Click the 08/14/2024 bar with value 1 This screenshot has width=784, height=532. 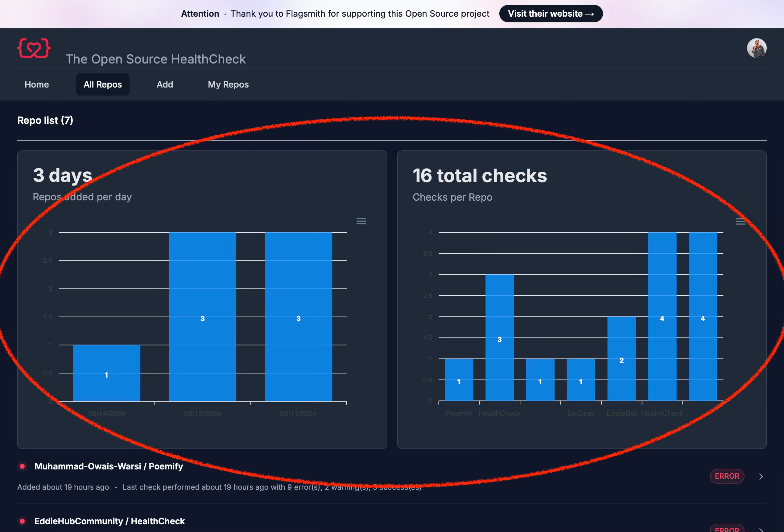point(107,373)
